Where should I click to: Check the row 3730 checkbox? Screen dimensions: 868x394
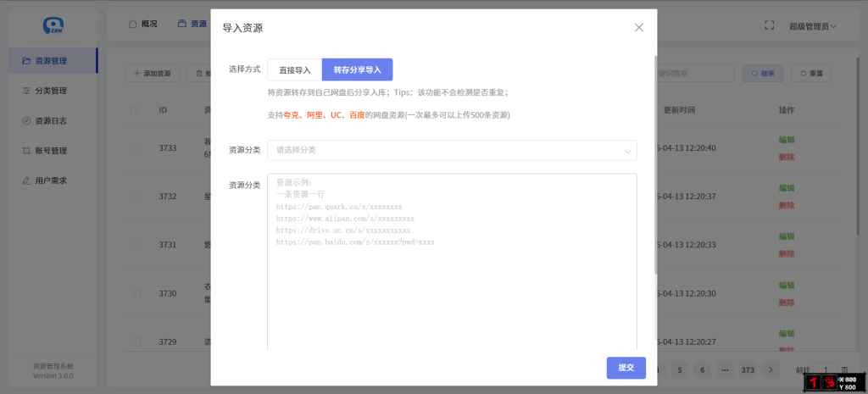(x=136, y=293)
